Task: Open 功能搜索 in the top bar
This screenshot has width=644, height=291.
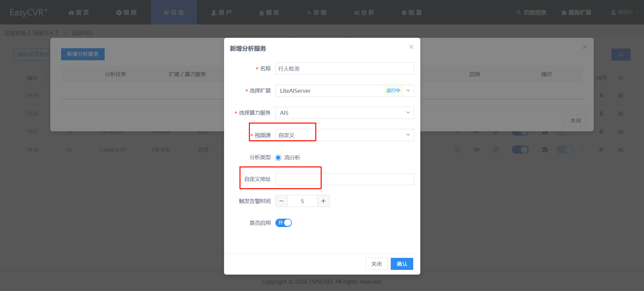Action: pos(531,12)
